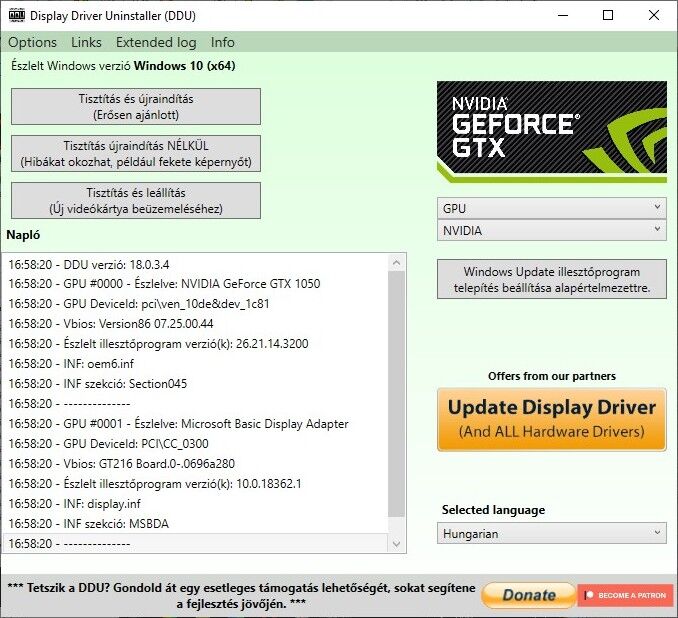This screenshot has width=678, height=618.
Task: Maximize the DDU window
Action: [x=608, y=16]
